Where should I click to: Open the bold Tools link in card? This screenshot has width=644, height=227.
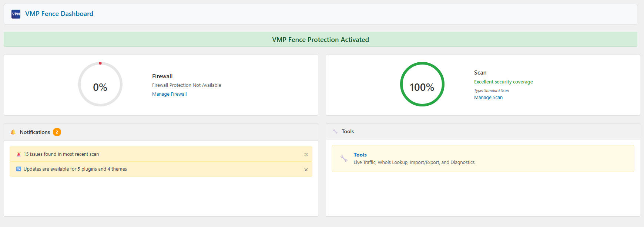point(360,155)
